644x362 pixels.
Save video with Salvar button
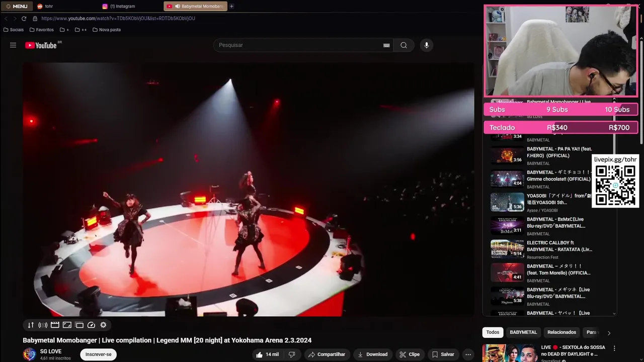point(443,354)
